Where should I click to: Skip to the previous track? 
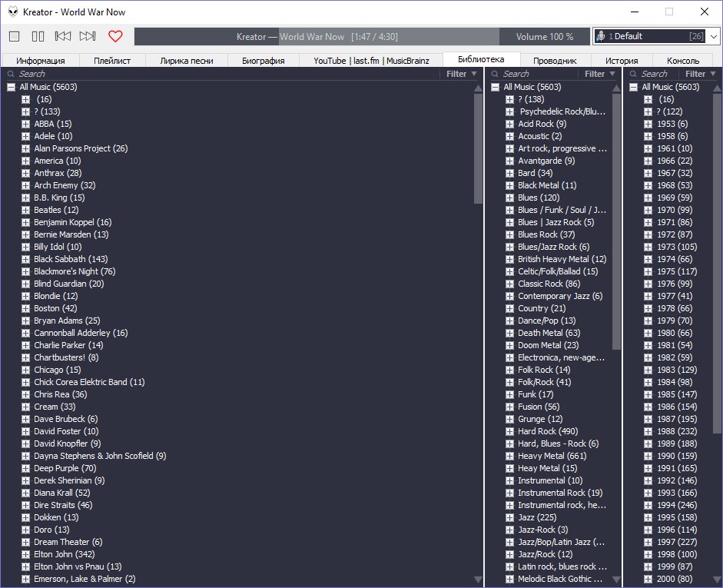(x=63, y=36)
